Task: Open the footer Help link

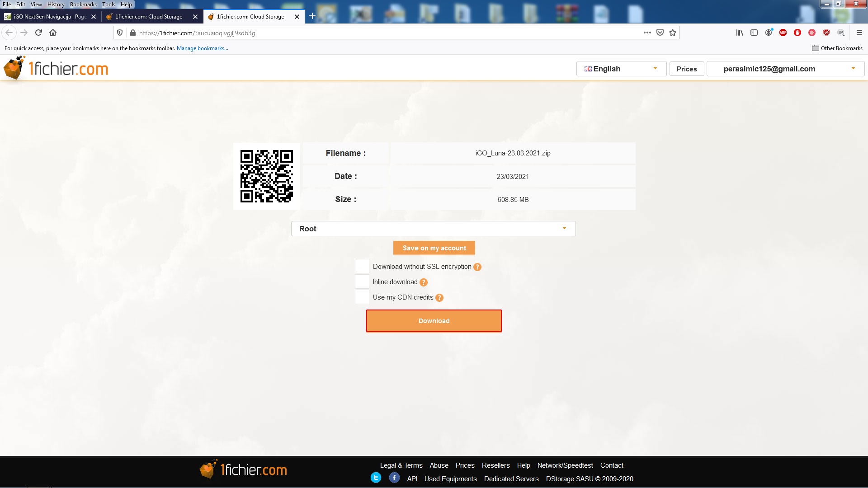Action: [x=524, y=465]
